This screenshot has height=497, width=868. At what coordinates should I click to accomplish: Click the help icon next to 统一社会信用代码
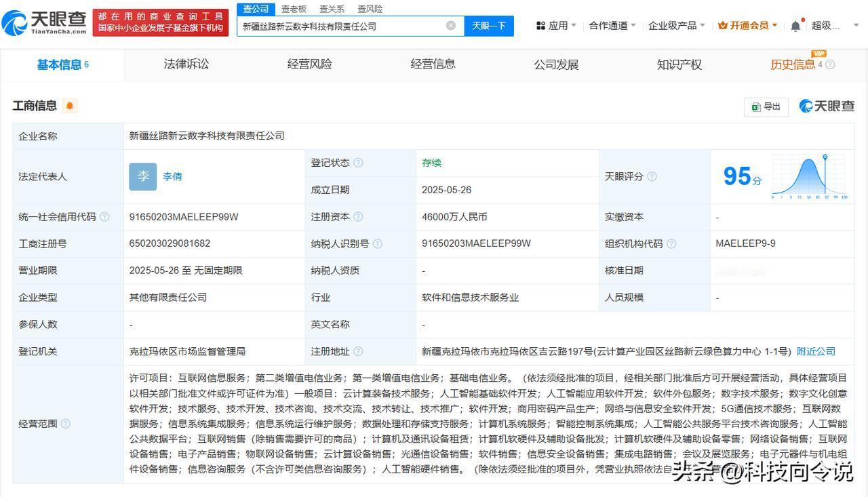(x=104, y=217)
